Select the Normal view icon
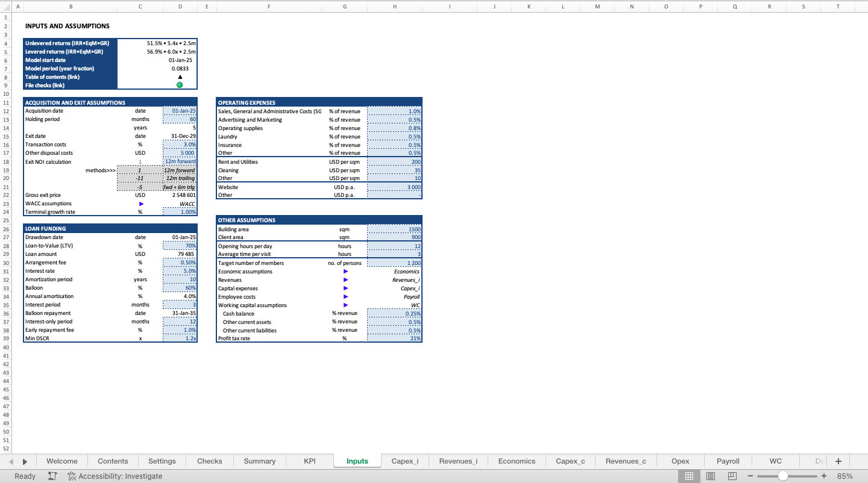This screenshot has height=483, width=868. 689,476
